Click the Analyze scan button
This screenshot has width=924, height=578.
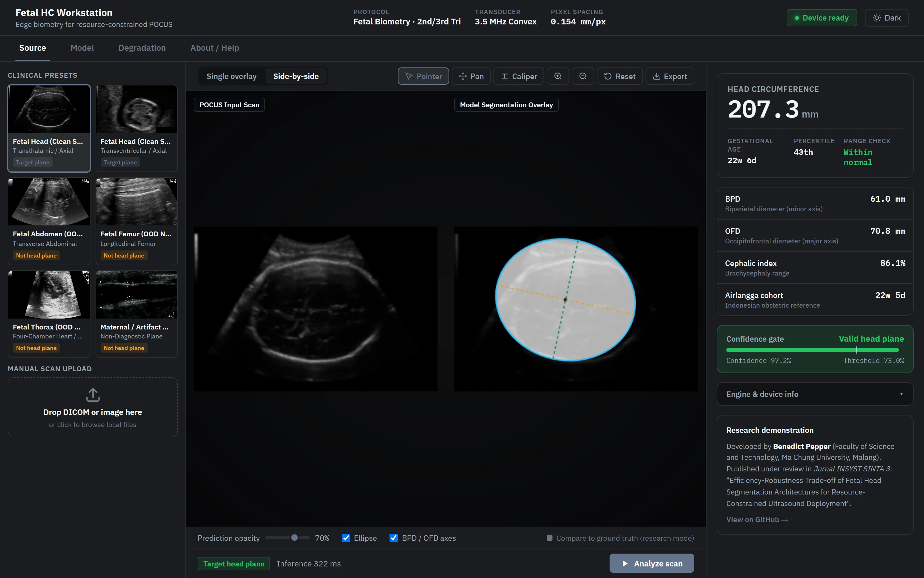652,564
